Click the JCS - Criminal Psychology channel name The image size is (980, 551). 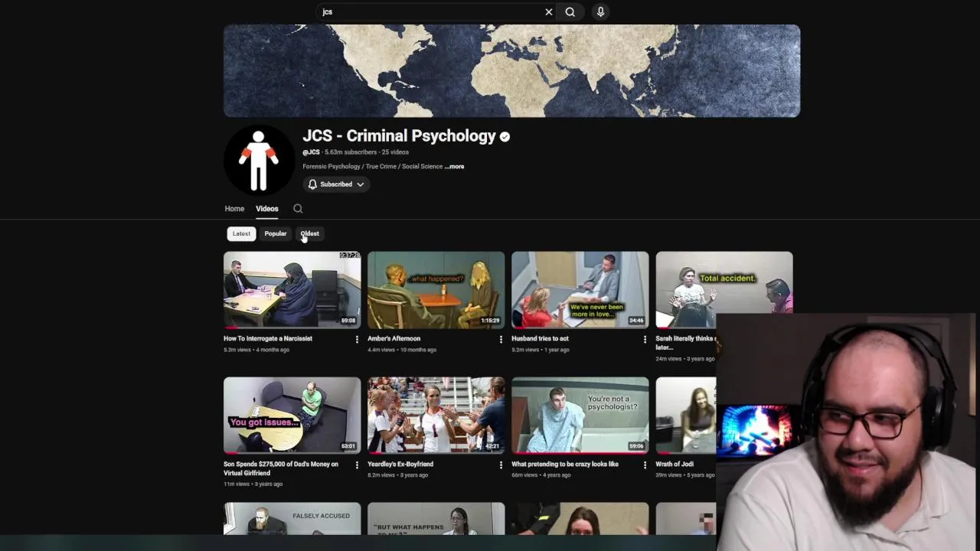[x=399, y=136]
